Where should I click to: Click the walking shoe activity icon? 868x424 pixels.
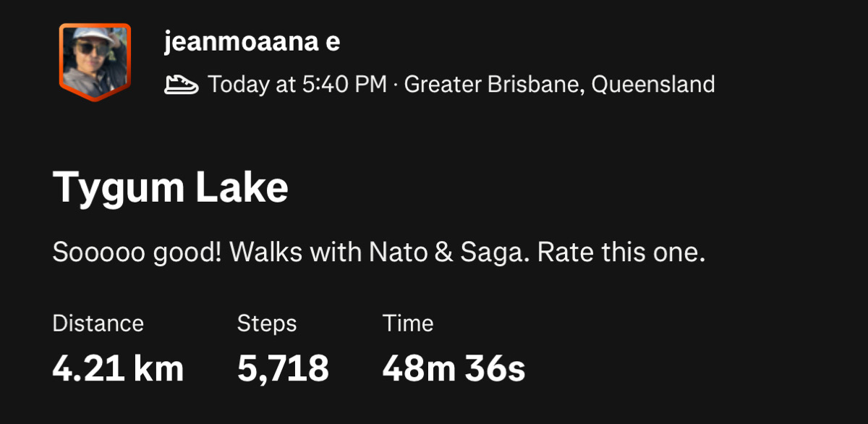(182, 85)
